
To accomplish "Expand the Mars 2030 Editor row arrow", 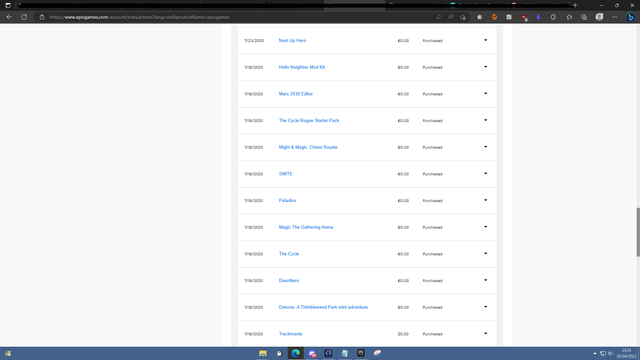I will pos(485,93).
